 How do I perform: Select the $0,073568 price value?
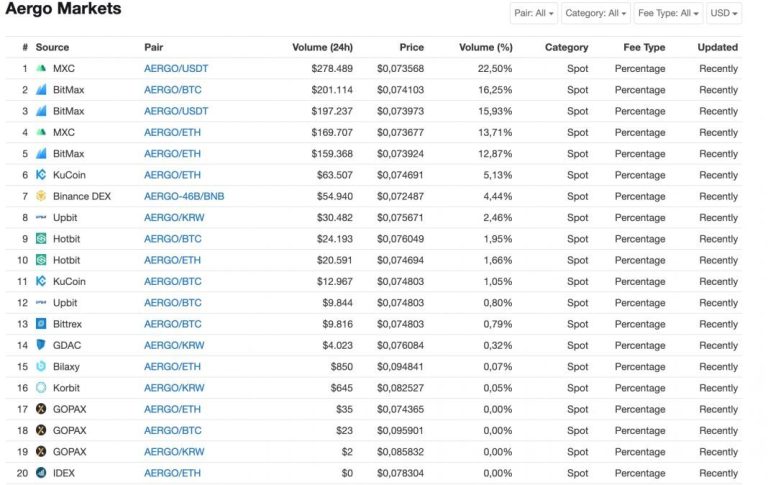click(x=400, y=69)
